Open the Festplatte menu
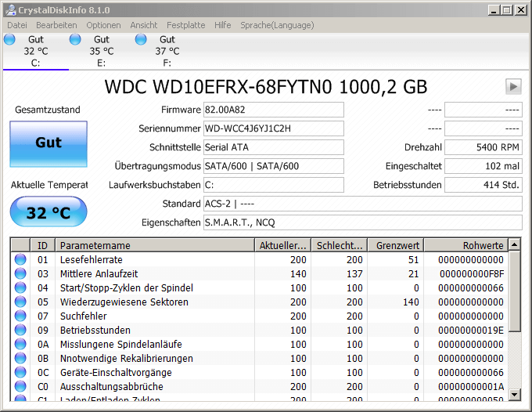Screen dimensions: 532x412 pyautogui.click(x=186, y=25)
